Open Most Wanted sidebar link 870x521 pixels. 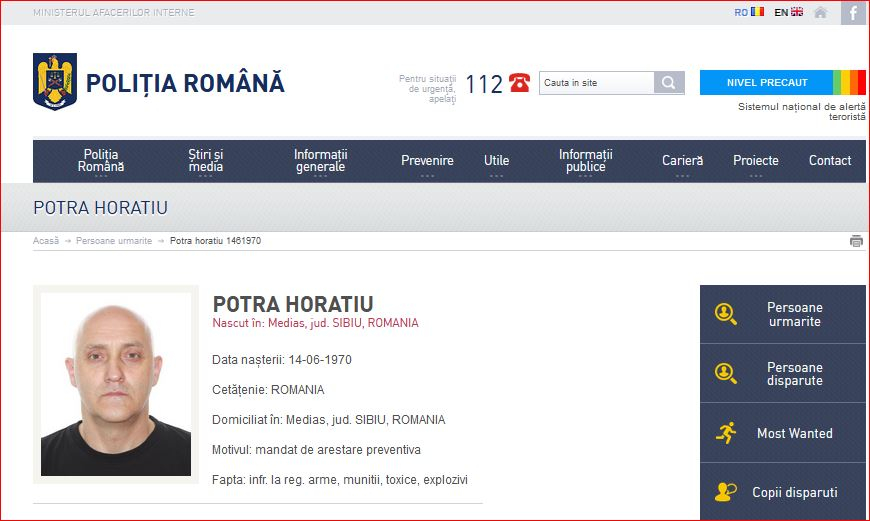(x=783, y=433)
